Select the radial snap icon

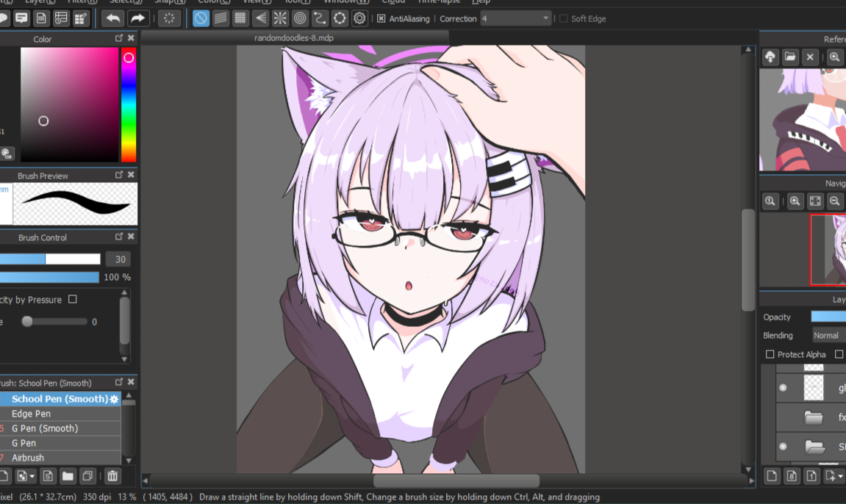(280, 18)
